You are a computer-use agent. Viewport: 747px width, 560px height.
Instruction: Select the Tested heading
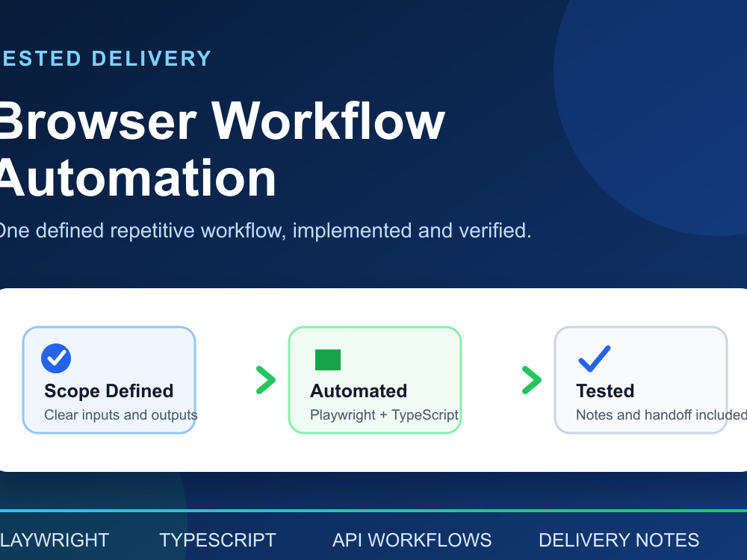[x=605, y=391]
